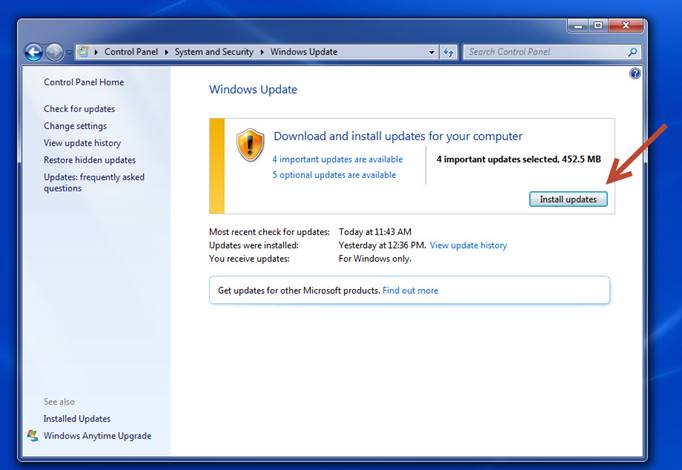Click the address bar refresh icon
Image resolution: width=682 pixels, height=470 pixels.
[449, 52]
